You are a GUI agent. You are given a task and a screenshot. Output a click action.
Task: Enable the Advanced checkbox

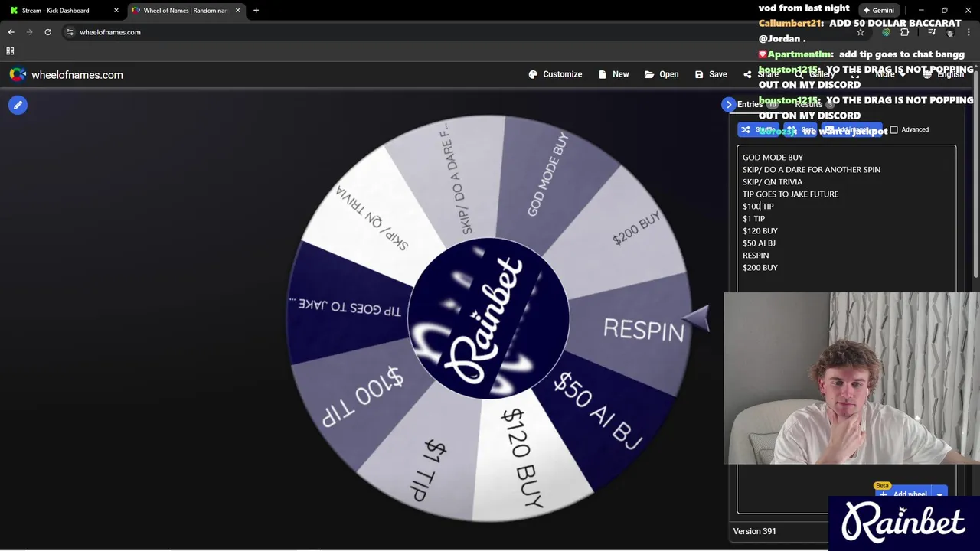coord(893,129)
